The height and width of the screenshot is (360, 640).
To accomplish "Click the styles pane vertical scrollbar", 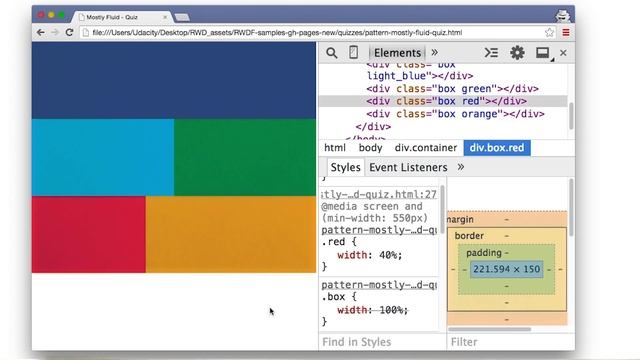I will pos(442,210).
